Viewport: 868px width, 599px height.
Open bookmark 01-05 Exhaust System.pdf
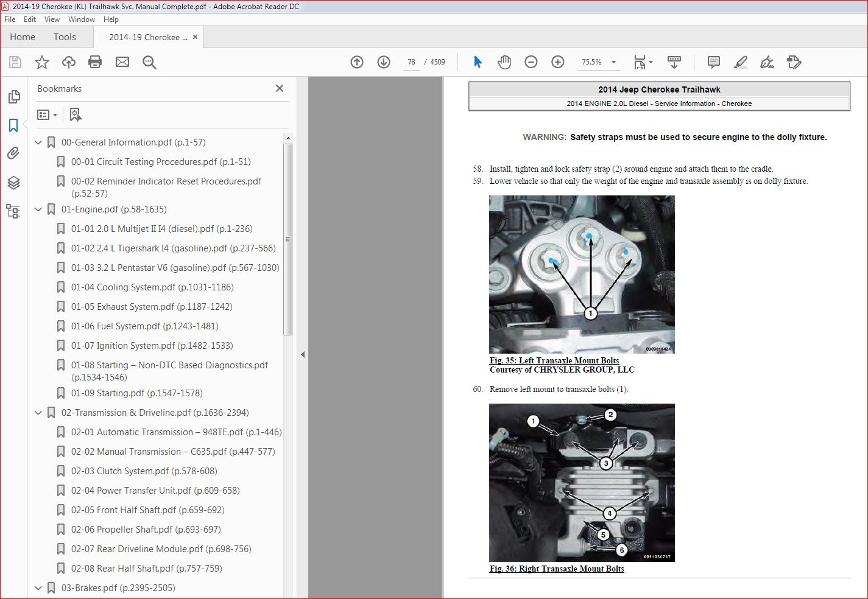152,307
